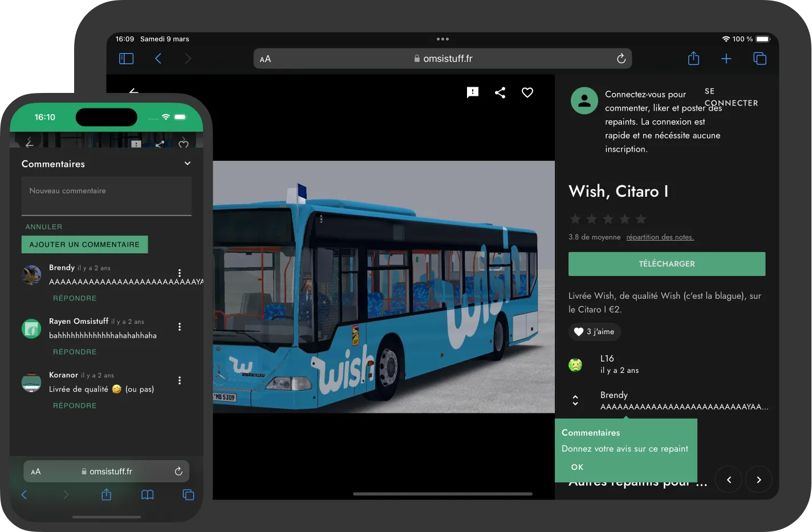
Task: Click the report/feedback icon above the bus image
Action: [472, 92]
